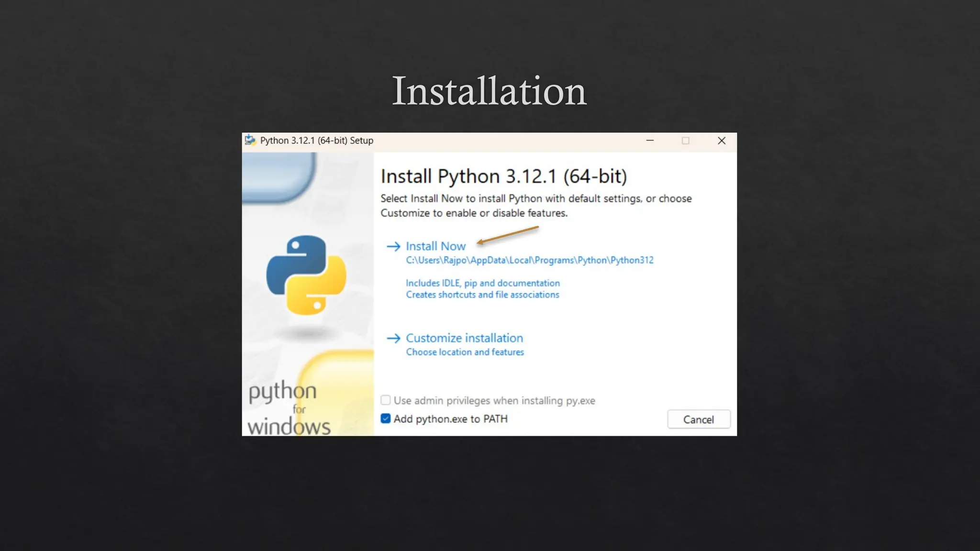Click Customize installation link text
The image size is (980, 551).
pyautogui.click(x=464, y=338)
